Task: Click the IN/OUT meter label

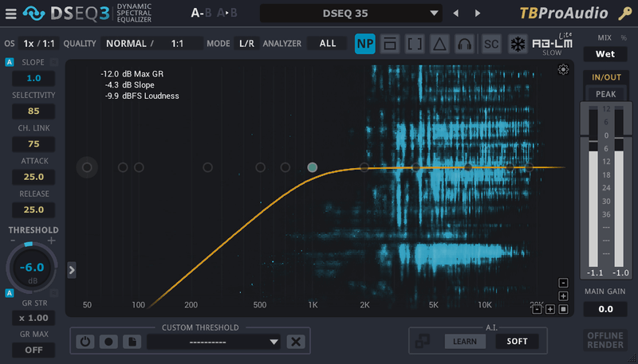Action: click(x=606, y=77)
